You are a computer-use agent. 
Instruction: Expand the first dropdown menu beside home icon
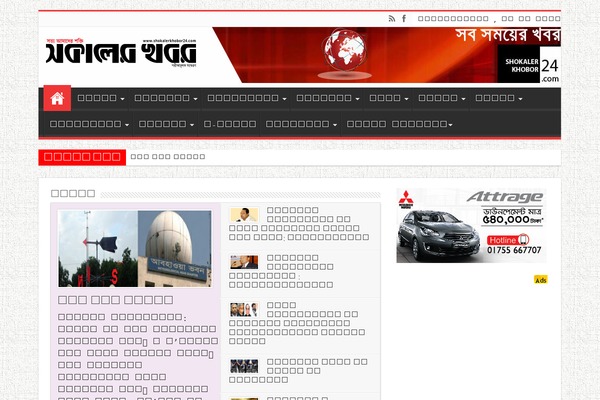[101, 98]
